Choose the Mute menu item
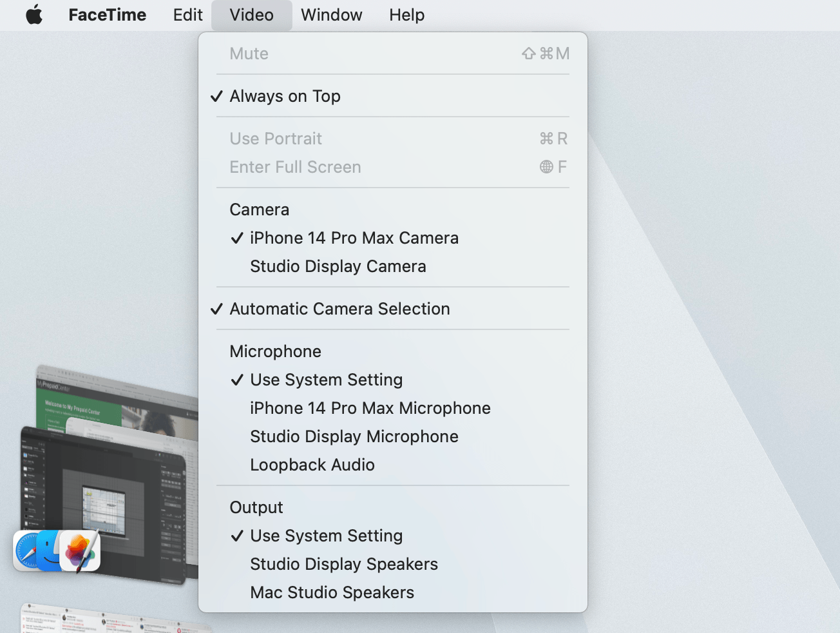The height and width of the screenshot is (633, 840). [393, 54]
